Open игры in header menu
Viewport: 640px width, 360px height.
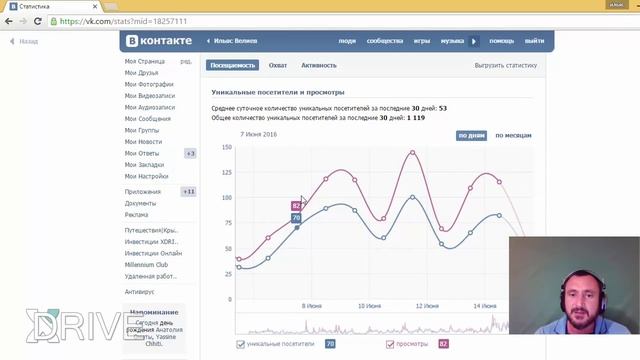[422, 41]
